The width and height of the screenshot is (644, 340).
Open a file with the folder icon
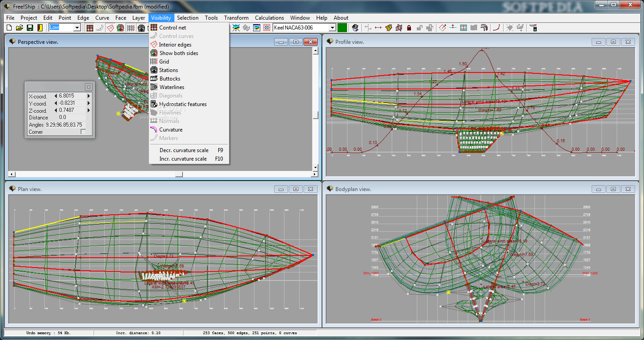point(20,28)
